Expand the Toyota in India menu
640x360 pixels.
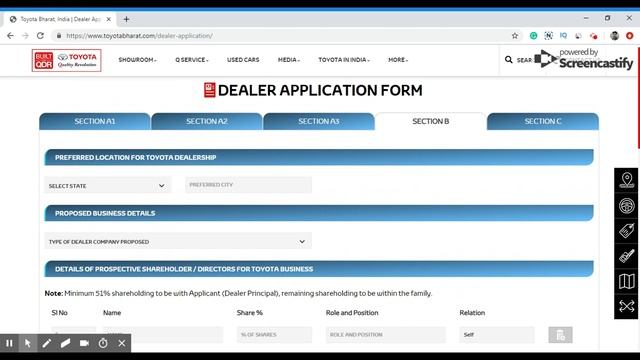(x=344, y=60)
